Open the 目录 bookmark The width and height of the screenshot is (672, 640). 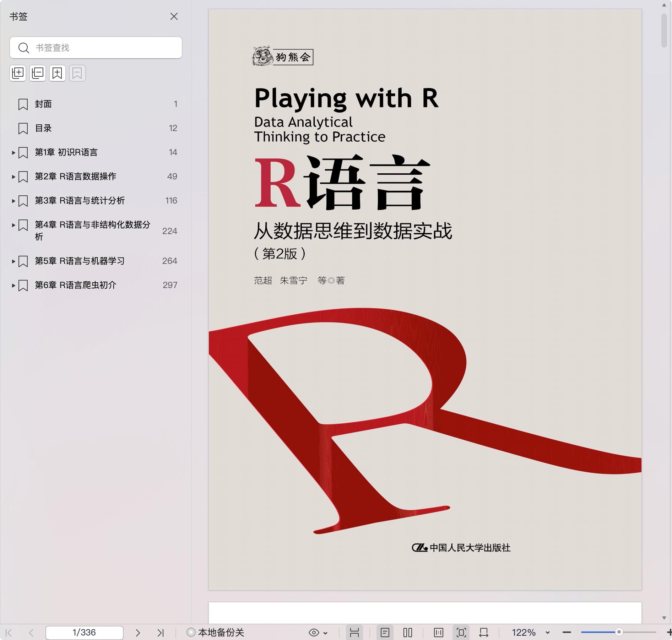tap(43, 128)
